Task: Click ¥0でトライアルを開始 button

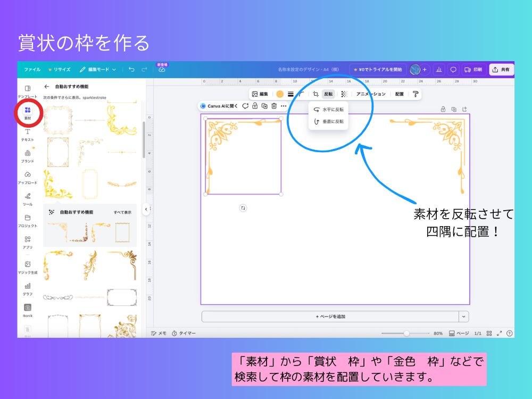Action: coord(378,70)
